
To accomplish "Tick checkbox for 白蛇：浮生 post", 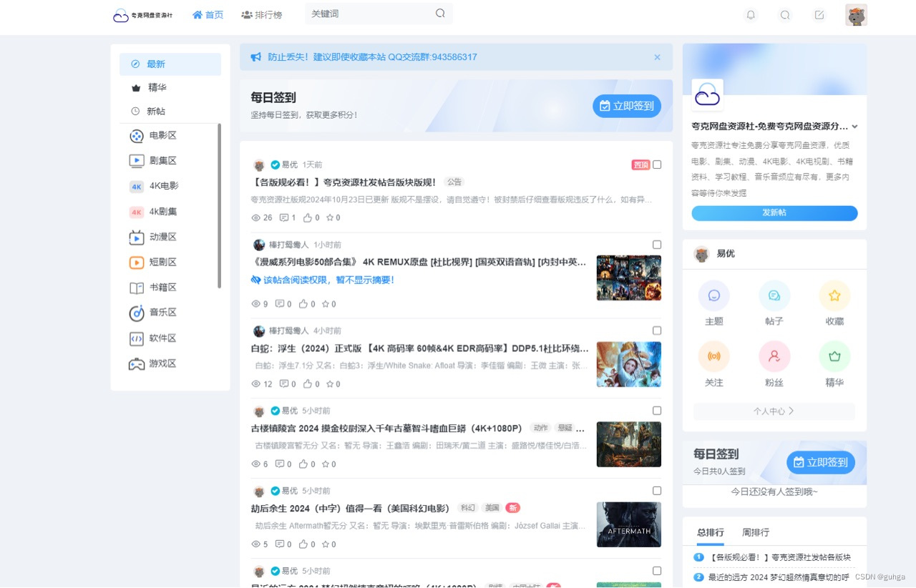I will tap(657, 330).
